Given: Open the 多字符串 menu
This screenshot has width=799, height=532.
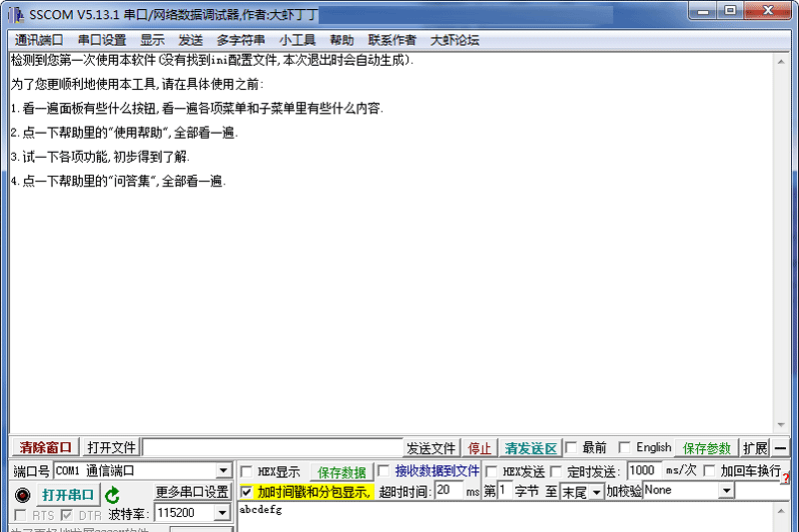Looking at the screenshot, I should [x=241, y=40].
